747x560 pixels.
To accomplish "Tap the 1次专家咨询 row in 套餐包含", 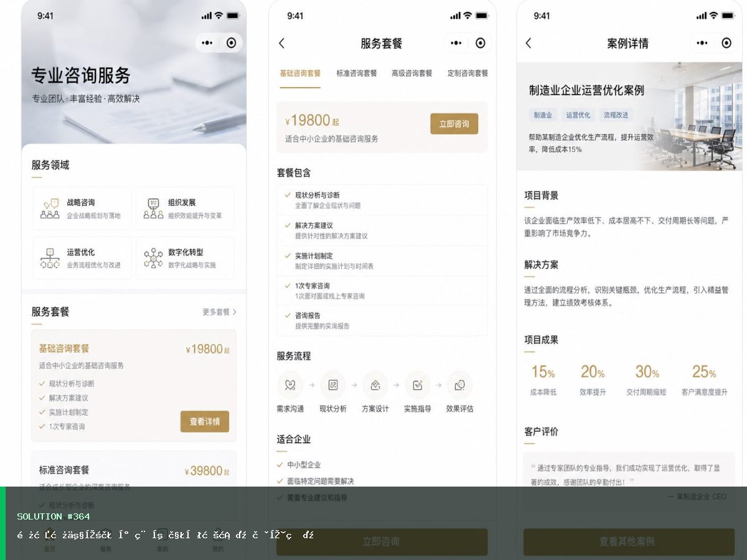I will (x=382, y=291).
